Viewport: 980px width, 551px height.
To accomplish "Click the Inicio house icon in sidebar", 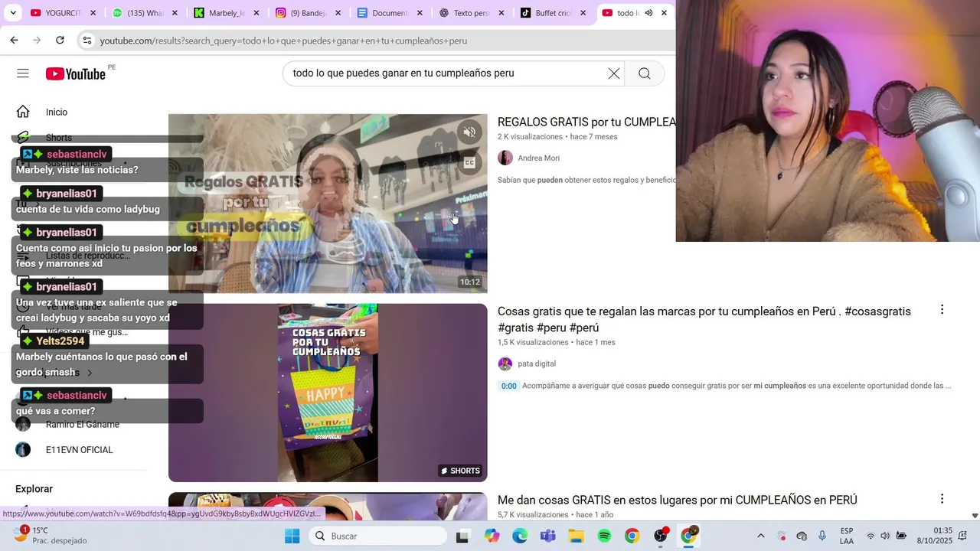I will click(x=23, y=112).
